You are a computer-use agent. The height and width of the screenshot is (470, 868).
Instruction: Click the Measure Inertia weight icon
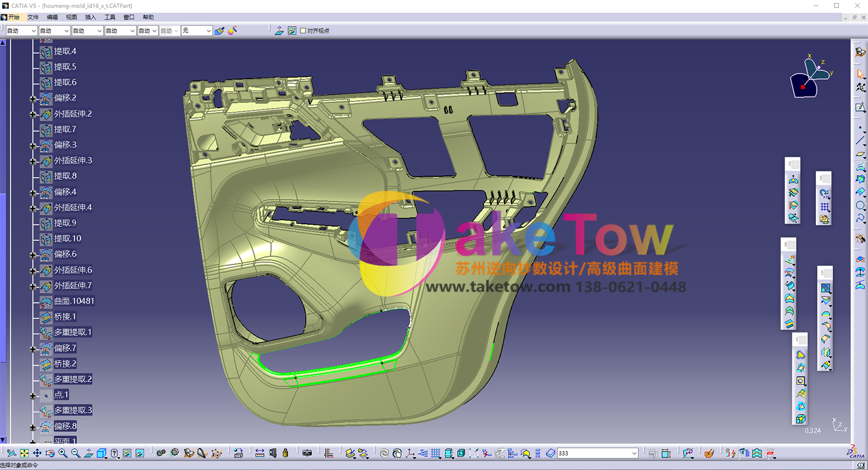285,453
